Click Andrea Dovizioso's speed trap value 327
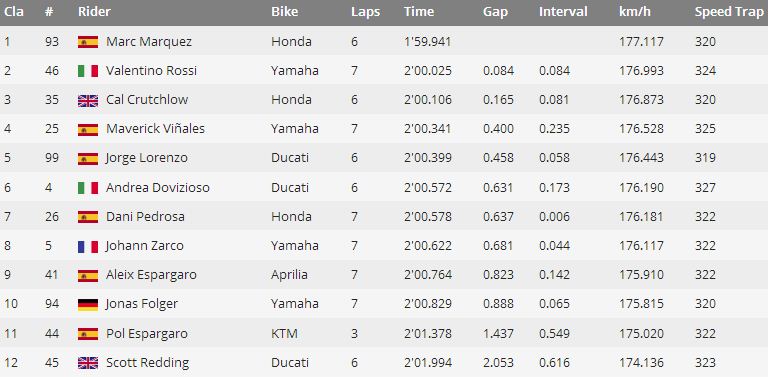Image resolution: width=768 pixels, height=377 pixels. pos(705,188)
